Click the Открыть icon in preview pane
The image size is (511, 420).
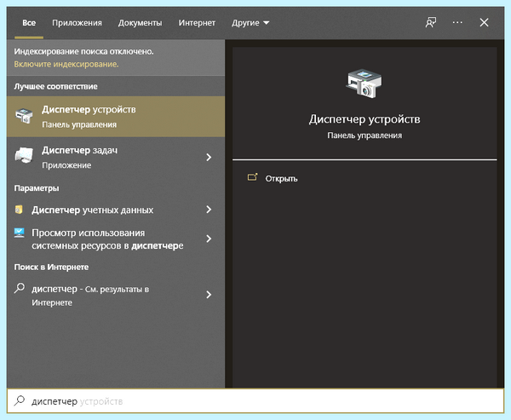point(252,177)
